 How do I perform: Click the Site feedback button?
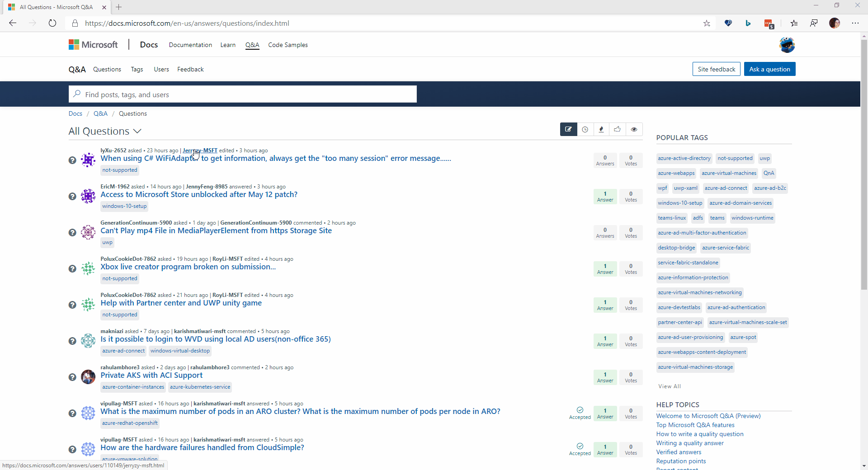click(x=717, y=69)
